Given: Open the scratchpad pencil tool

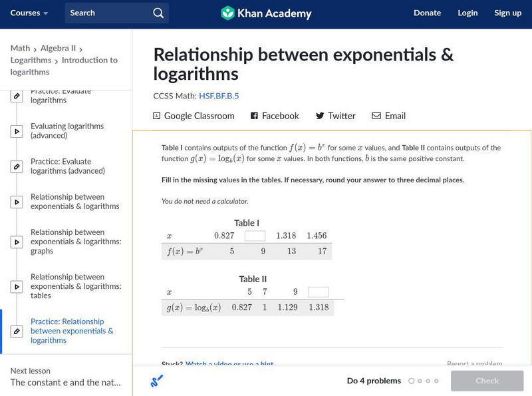Looking at the screenshot, I should click(x=157, y=381).
